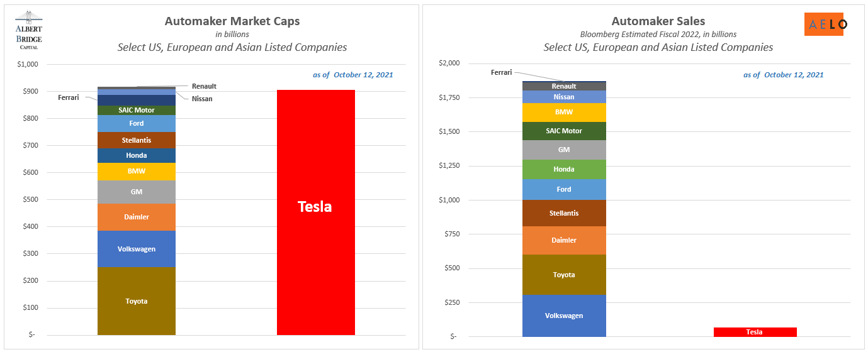Click the SAIC Motor market cap segment

pyautogui.click(x=136, y=110)
